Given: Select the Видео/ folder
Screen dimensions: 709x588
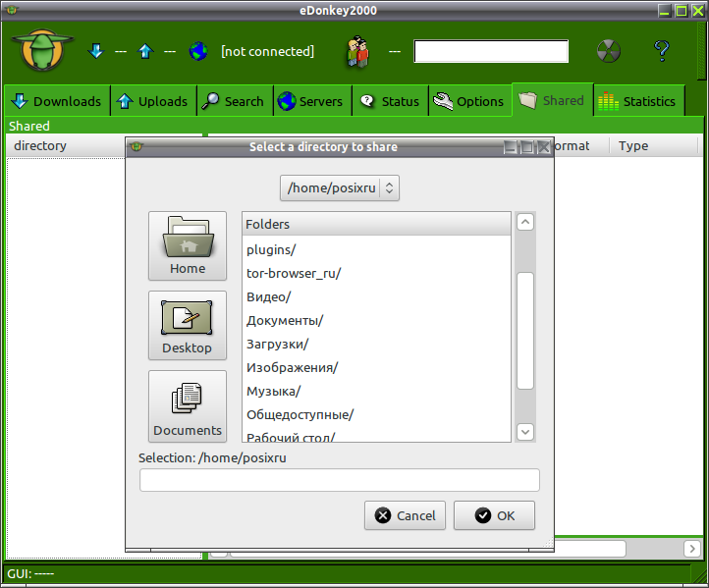Looking at the screenshot, I should point(376,296).
